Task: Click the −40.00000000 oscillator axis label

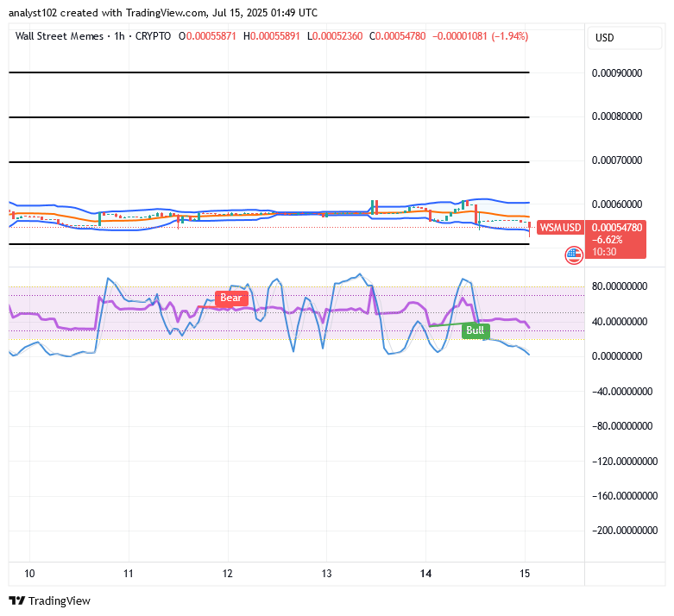Action: pos(622,392)
